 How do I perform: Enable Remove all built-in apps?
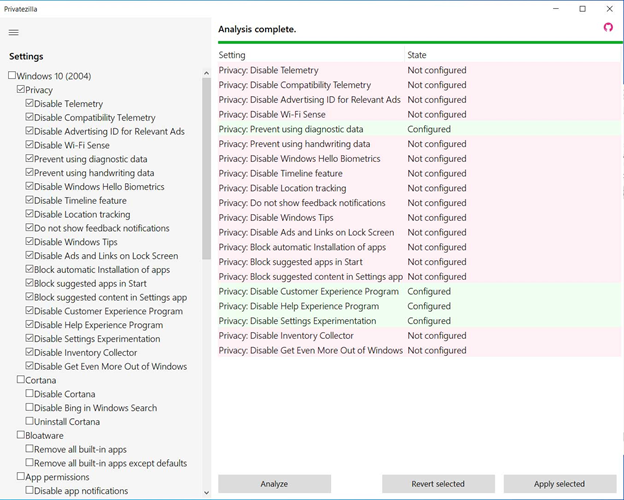(30, 450)
